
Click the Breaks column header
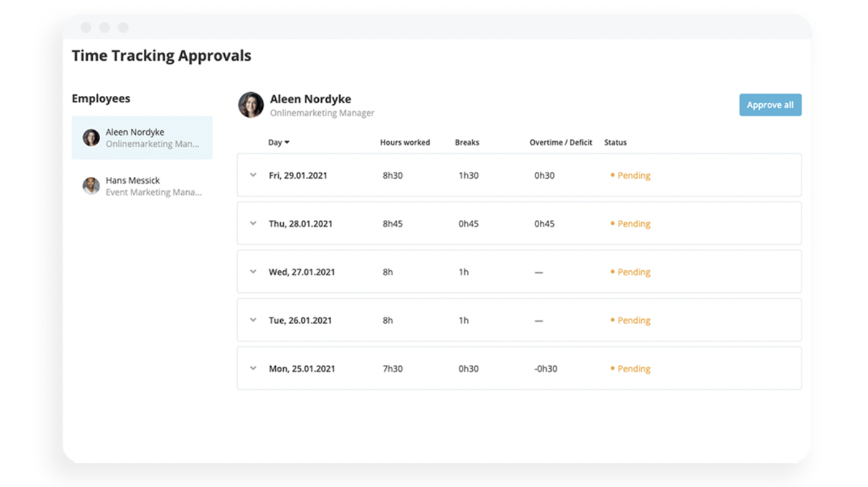click(x=467, y=143)
